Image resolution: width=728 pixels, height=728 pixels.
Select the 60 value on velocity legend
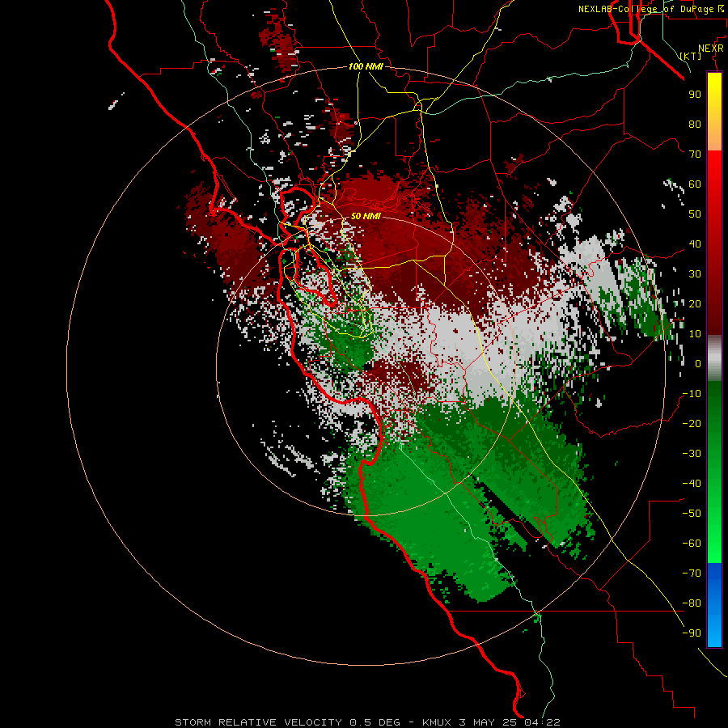tap(695, 184)
